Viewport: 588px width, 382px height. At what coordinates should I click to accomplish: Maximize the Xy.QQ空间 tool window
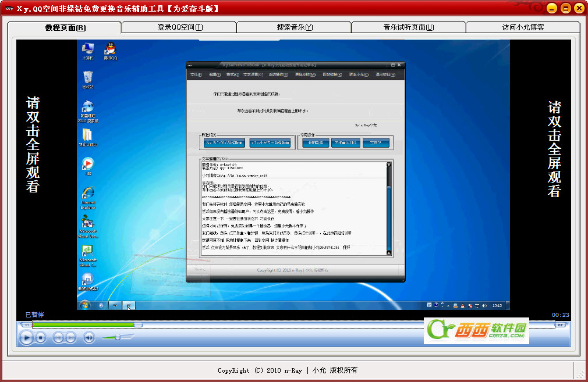click(x=565, y=8)
